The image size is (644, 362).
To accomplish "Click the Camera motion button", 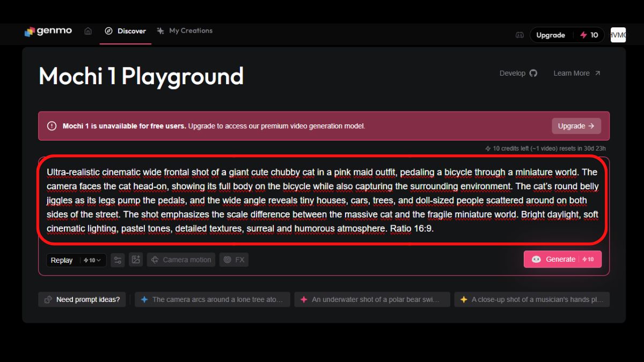I will [181, 260].
